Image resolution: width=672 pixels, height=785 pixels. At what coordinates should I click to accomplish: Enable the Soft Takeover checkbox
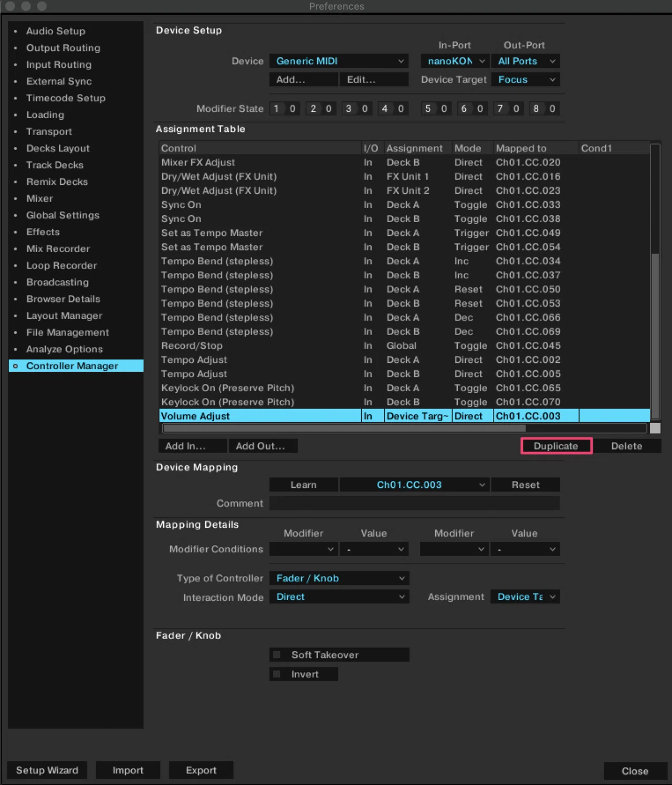277,655
